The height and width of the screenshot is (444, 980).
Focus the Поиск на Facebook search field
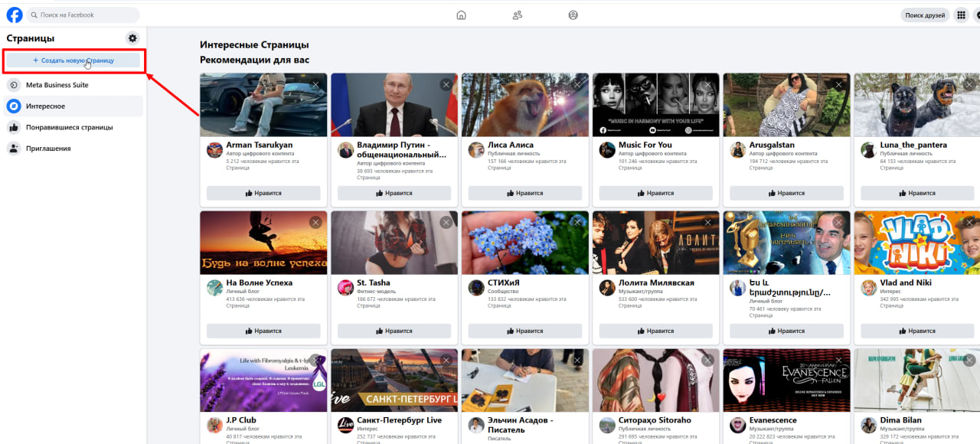point(84,15)
